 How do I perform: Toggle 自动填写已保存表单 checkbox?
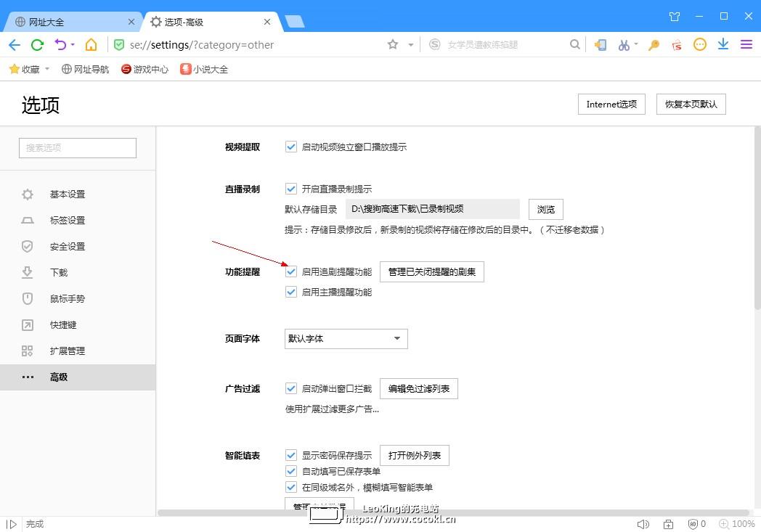[x=291, y=471]
